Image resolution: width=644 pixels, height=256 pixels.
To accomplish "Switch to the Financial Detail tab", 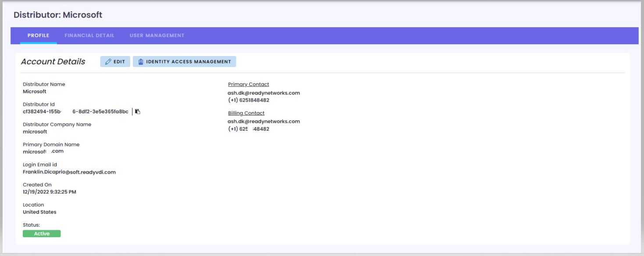I will coord(89,35).
